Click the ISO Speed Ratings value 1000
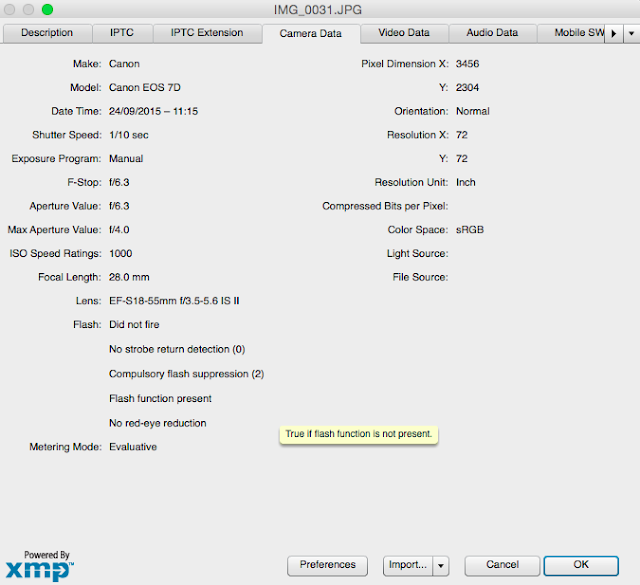Screen dimensions: 640x585 pyautogui.click(x=121, y=254)
